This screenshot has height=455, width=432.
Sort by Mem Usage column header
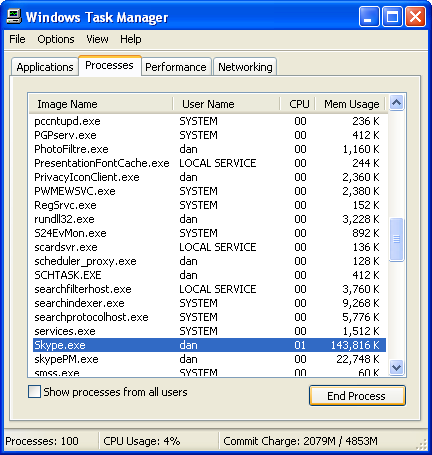351,104
